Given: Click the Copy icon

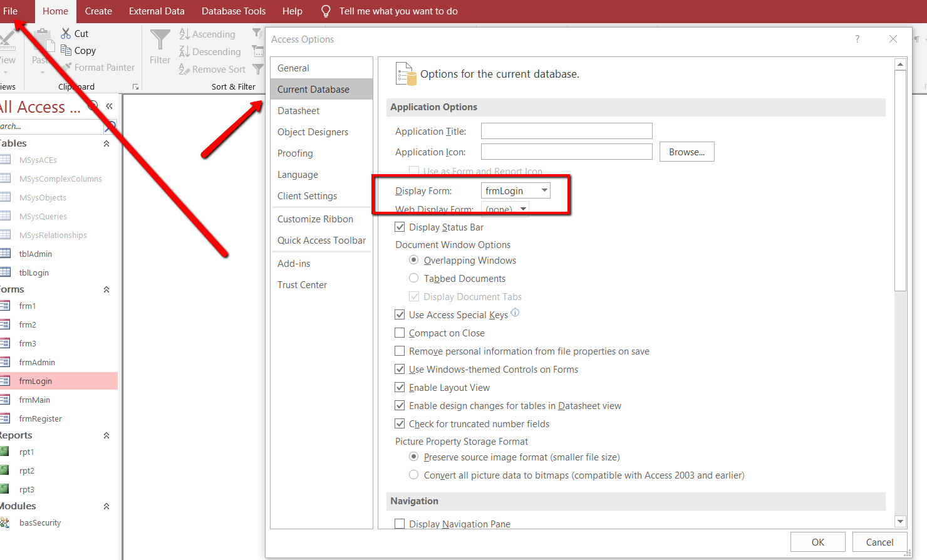Looking at the screenshot, I should point(65,50).
